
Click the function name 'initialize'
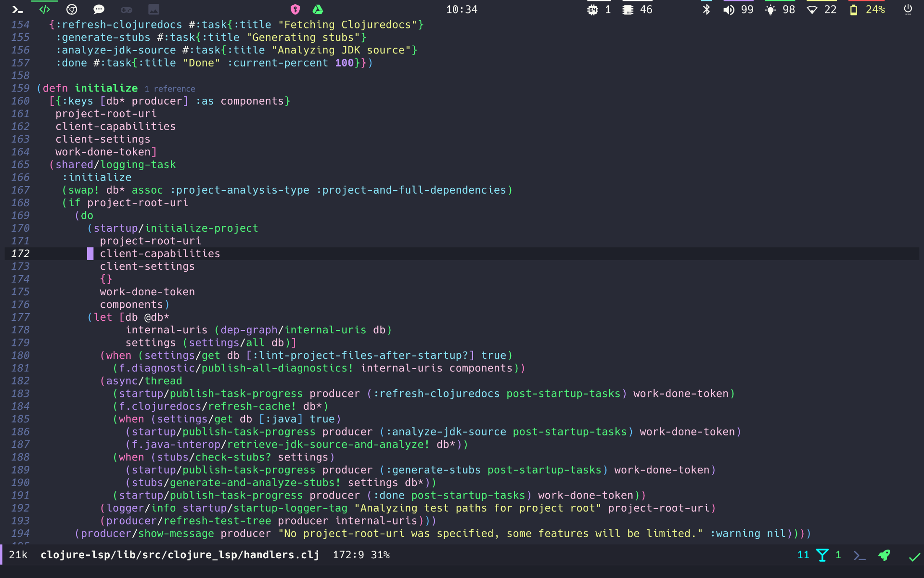106,88
